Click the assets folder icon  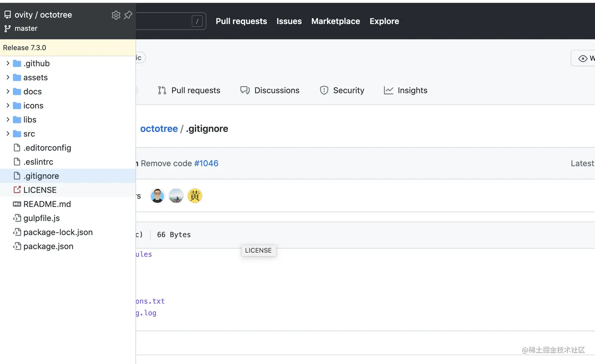17,78
